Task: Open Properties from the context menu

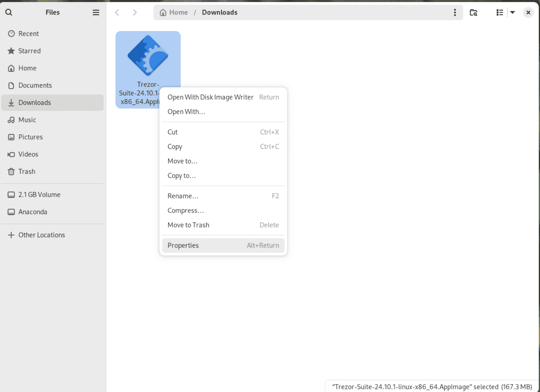Action: (x=223, y=245)
